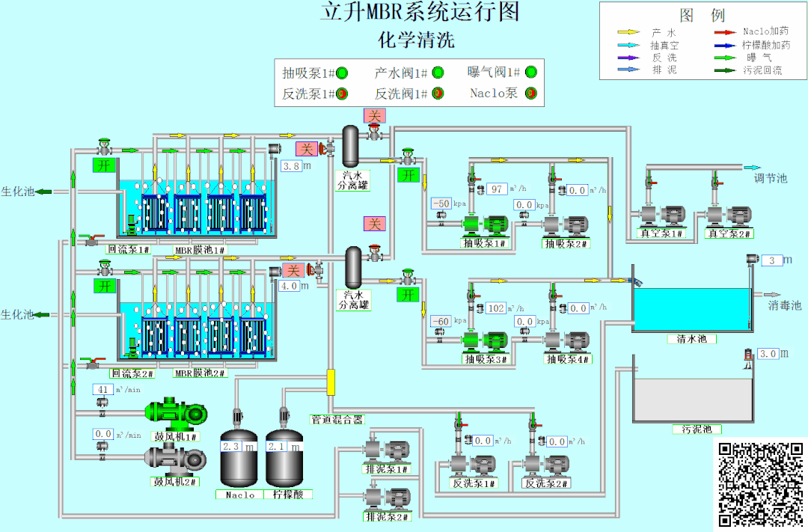The image size is (808, 532).
Task: Click the 抽吸泵3# green pump
Action: coord(486,341)
